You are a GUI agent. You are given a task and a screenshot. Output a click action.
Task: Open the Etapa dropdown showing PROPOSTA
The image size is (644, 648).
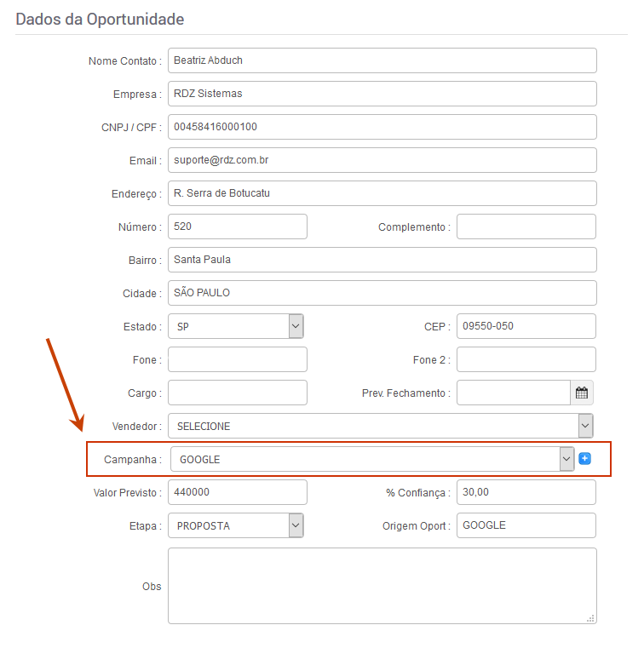236,525
